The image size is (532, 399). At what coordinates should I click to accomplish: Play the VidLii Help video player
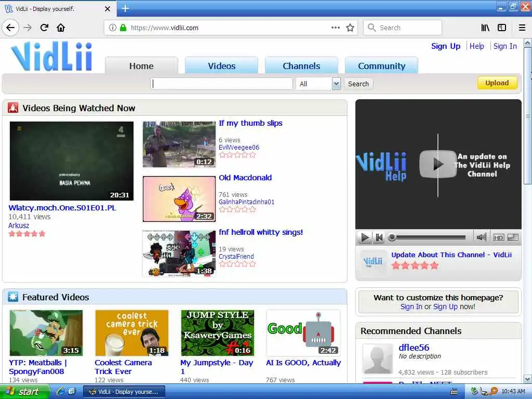coord(437,164)
